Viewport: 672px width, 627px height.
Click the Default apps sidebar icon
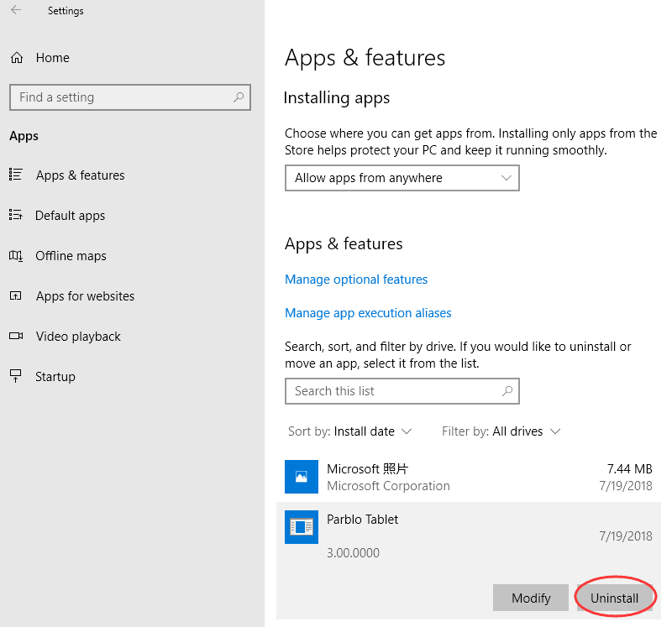coord(16,215)
